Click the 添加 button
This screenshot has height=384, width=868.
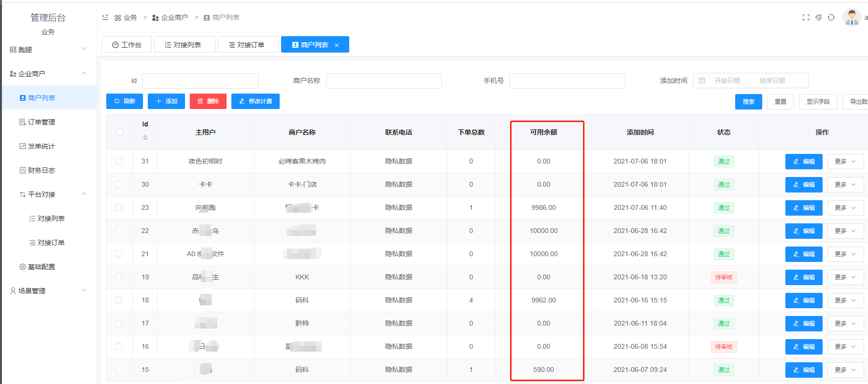click(166, 101)
